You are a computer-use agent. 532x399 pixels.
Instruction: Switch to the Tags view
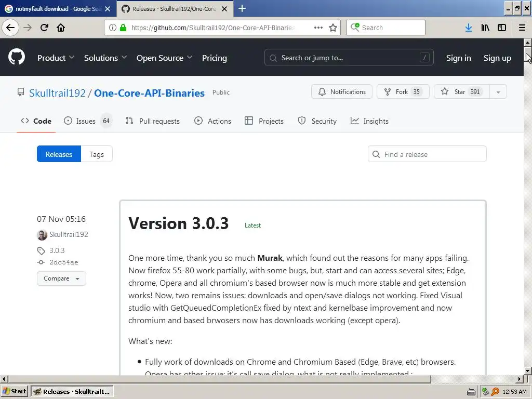click(97, 154)
